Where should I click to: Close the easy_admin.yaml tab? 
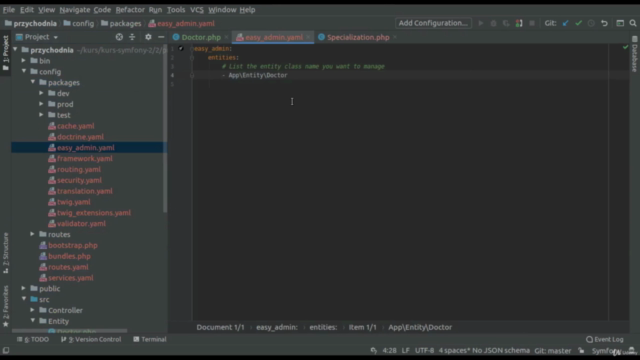pyautogui.click(x=308, y=37)
